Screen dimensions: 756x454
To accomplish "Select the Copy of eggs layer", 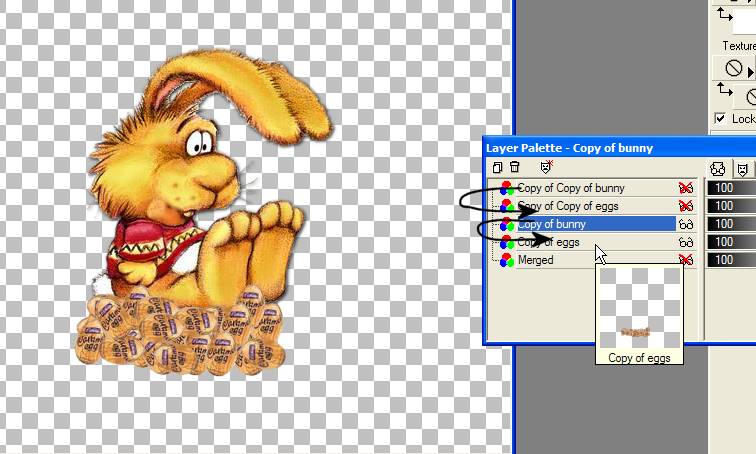I will pyautogui.click(x=549, y=242).
